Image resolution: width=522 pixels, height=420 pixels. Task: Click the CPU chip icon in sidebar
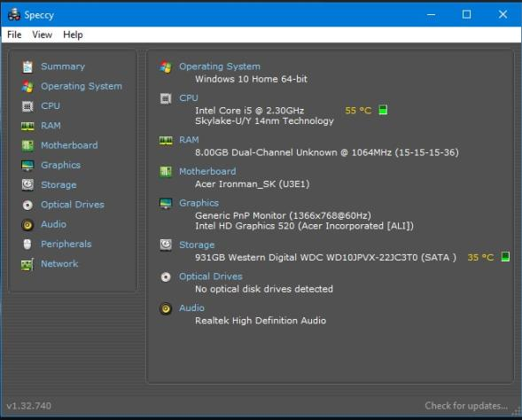[27, 106]
